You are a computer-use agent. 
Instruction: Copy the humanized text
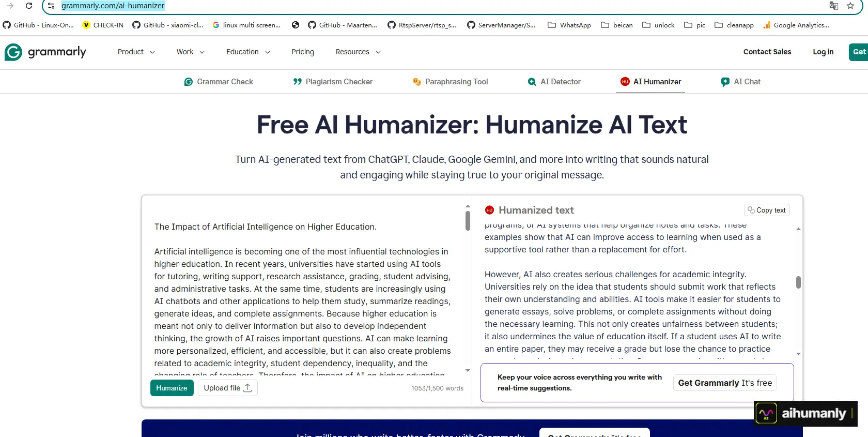click(x=767, y=210)
